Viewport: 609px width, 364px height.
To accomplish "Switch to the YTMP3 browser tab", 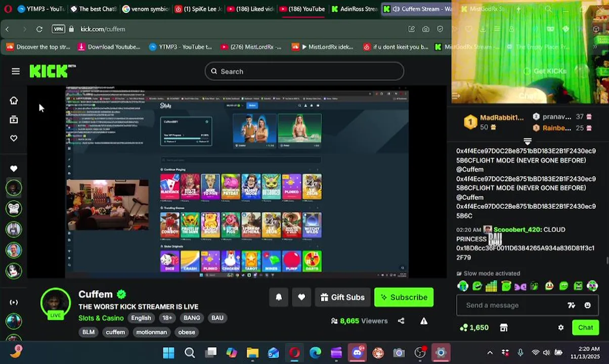I will (40, 9).
